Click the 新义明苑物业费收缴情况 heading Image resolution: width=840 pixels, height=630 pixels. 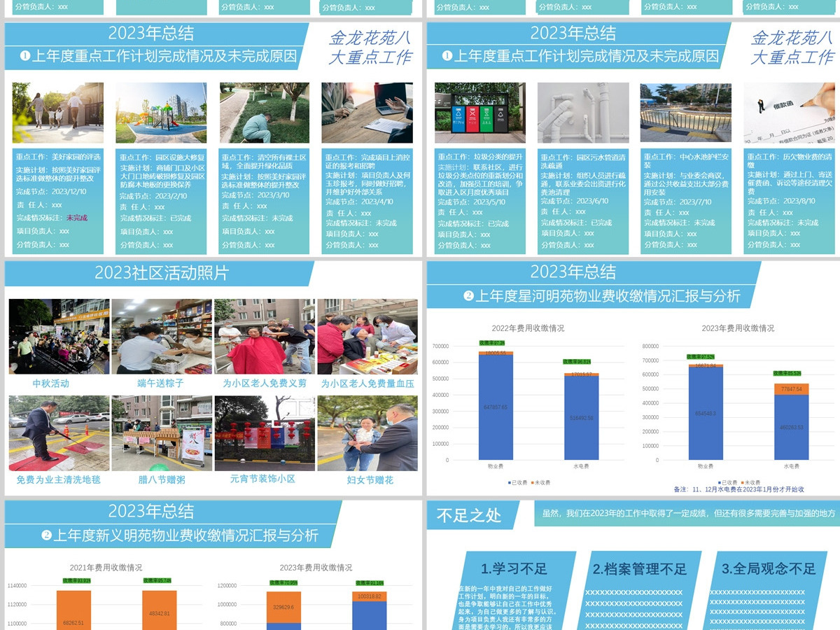click(179, 535)
